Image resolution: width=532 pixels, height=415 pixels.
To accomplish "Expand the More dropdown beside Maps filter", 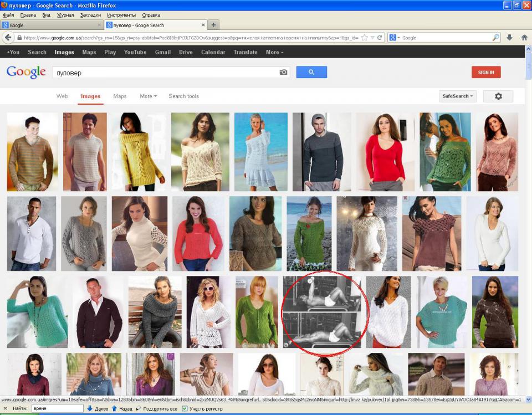I will tap(148, 96).
